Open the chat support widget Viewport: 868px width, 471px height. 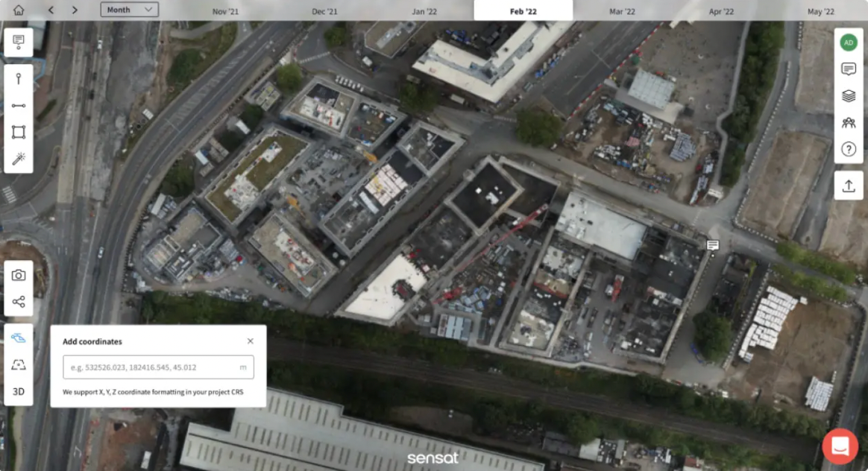pos(840,446)
